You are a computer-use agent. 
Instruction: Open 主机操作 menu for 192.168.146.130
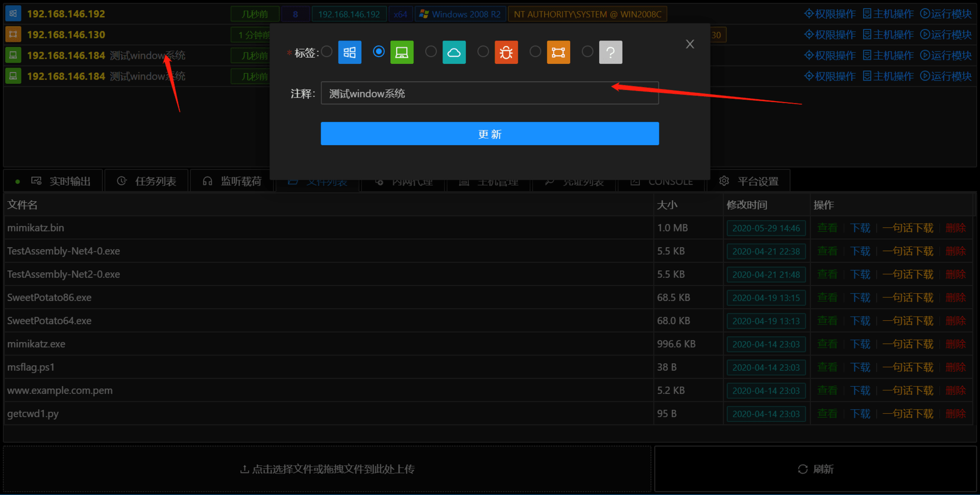coord(888,35)
